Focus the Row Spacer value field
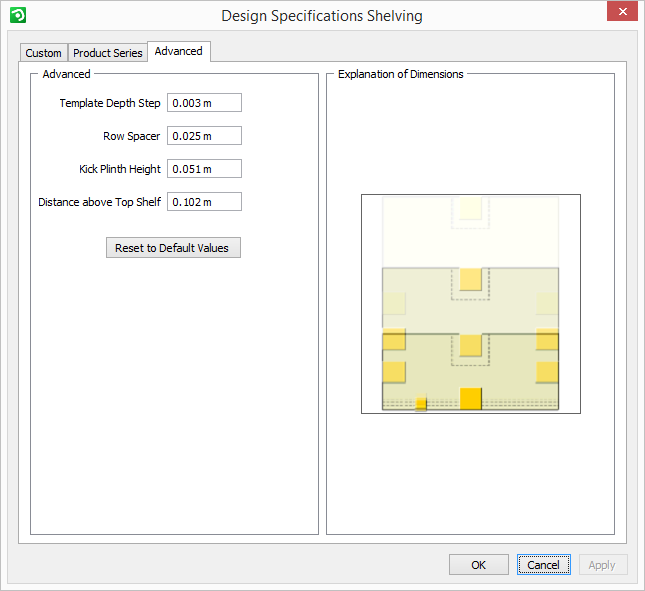 [x=204, y=136]
